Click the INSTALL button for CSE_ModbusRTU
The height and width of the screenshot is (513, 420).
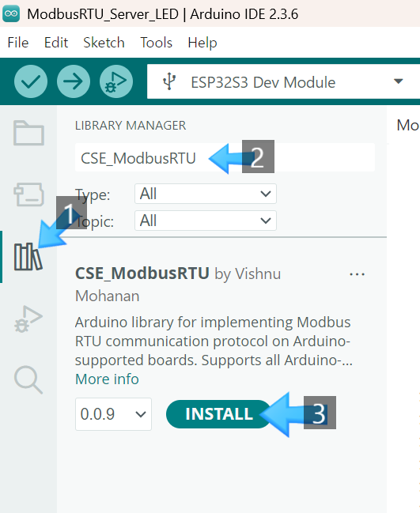click(x=218, y=414)
